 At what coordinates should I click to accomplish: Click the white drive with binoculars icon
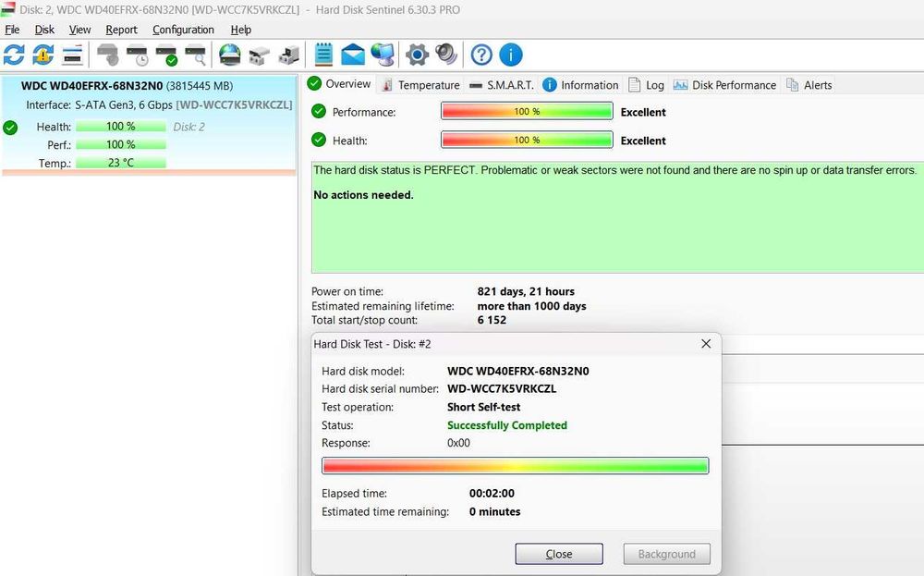tap(260, 55)
